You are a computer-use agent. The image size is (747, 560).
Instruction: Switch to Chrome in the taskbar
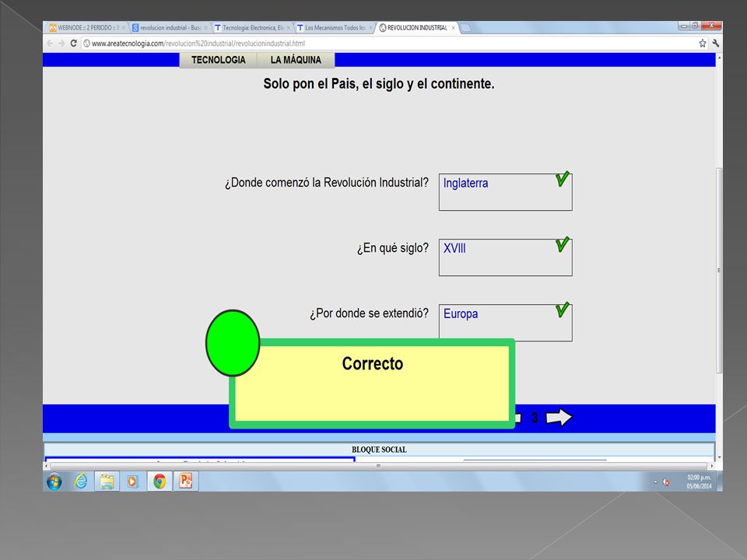[x=159, y=481]
